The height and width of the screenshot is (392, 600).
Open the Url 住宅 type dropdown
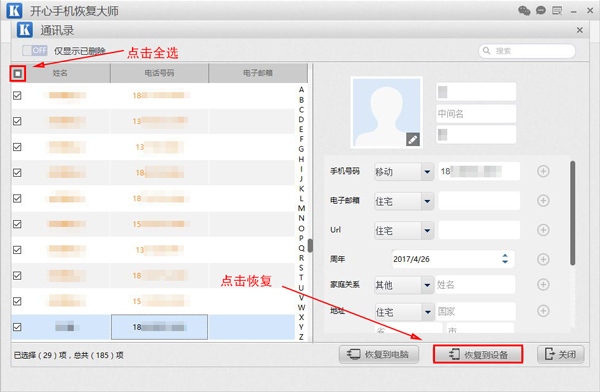404,230
